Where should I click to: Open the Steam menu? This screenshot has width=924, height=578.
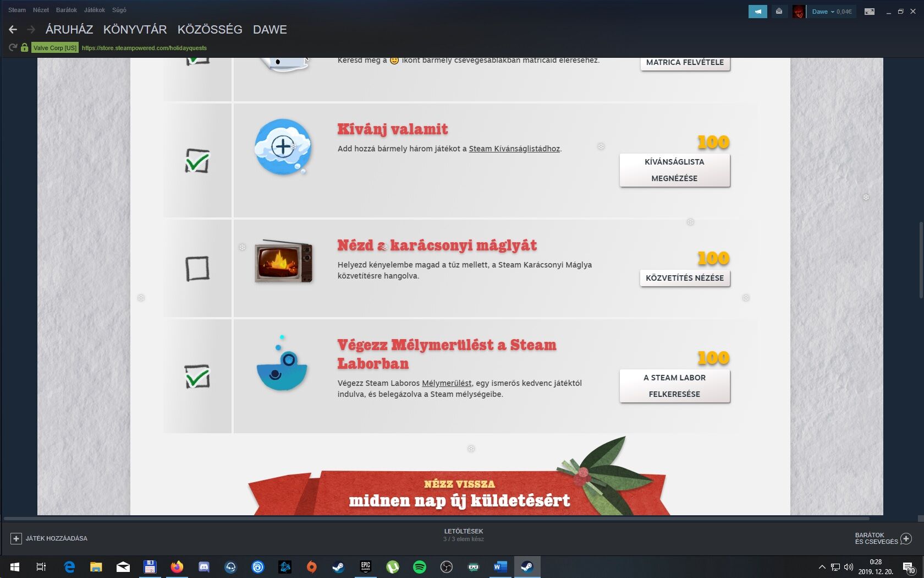coord(17,10)
